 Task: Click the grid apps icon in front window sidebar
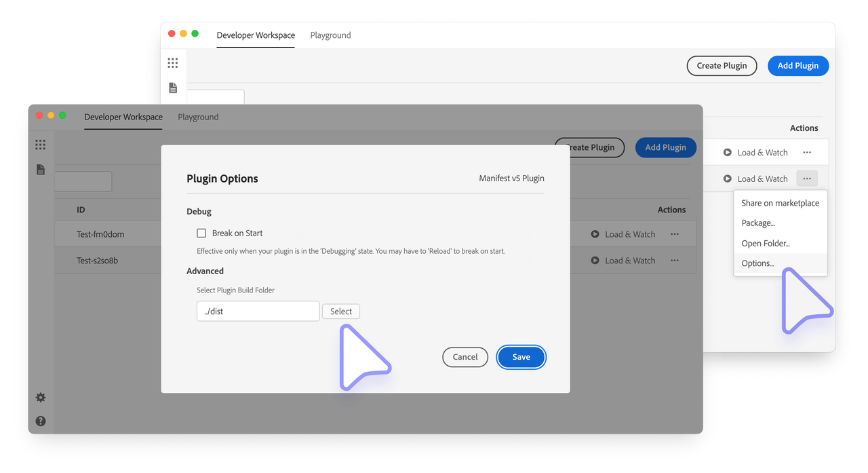41,145
